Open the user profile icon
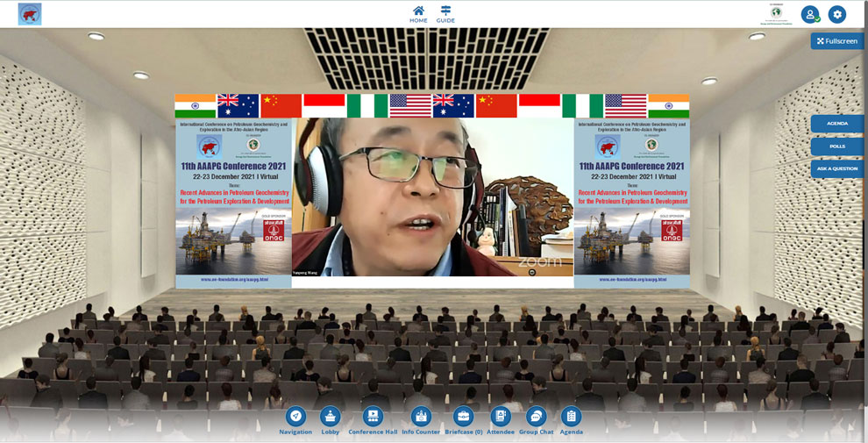Image resolution: width=868 pixels, height=443 pixels. point(810,14)
